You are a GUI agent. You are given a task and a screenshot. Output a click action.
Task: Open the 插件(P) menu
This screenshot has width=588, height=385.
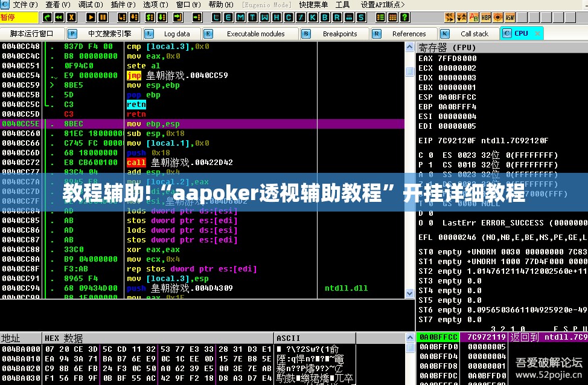pos(123,5)
